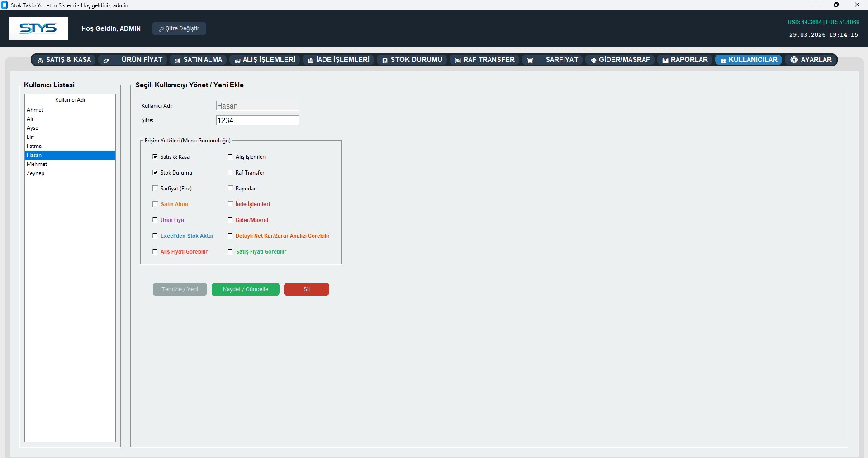868x458 pixels.
Task: Tick the Alış Fiyatı Görebilir checkbox
Action: tap(155, 251)
